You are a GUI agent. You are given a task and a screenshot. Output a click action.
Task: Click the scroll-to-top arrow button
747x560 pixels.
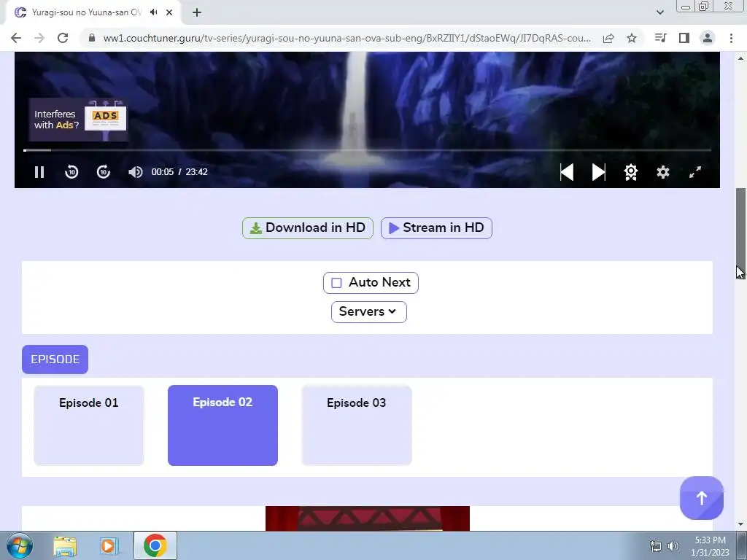pyautogui.click(x=701, y=498)
